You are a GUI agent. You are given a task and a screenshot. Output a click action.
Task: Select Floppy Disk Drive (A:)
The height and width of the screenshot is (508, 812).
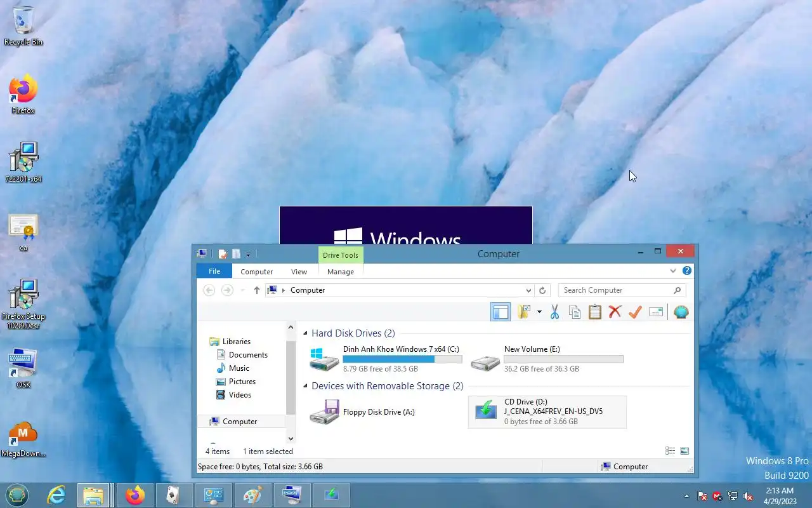(386, 412)
